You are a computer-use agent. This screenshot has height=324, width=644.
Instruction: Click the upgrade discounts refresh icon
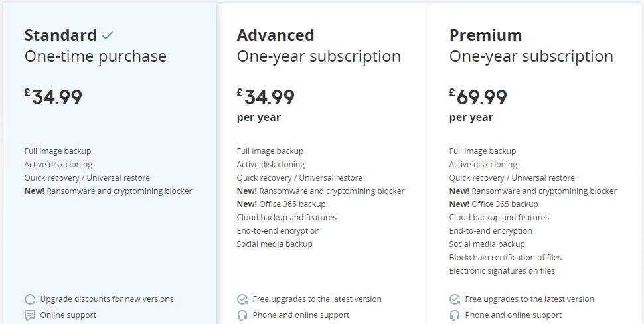coord(30,299)
